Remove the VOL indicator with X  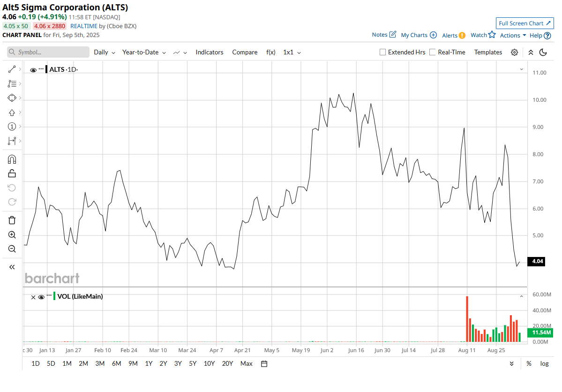pyautogui.click(x=33, y=297)
